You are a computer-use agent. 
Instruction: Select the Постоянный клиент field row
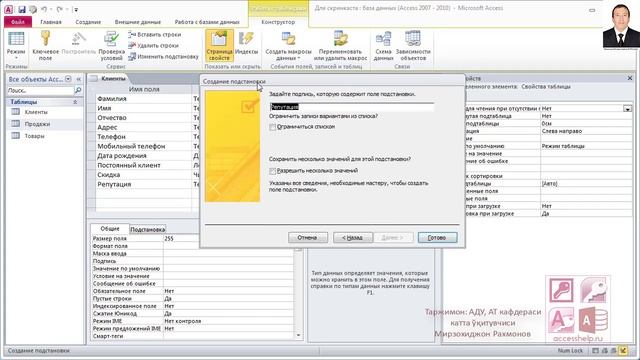coord(144,165)
